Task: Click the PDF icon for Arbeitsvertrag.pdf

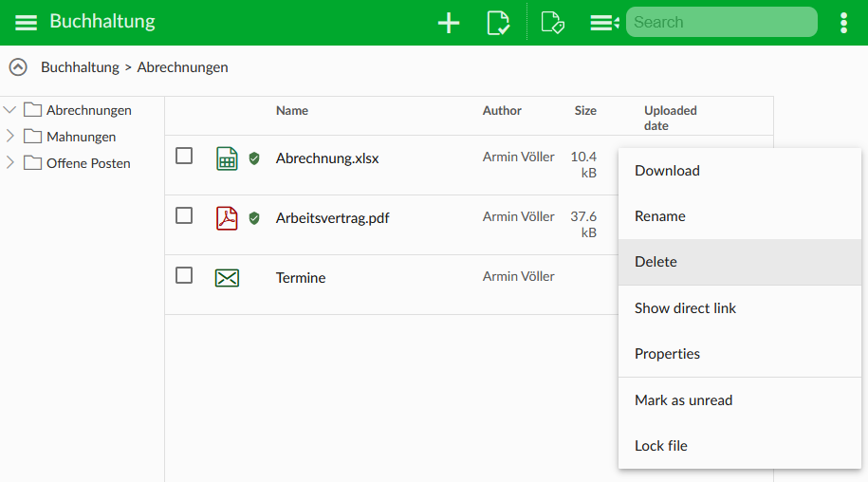Action: (x=227, y=218)
